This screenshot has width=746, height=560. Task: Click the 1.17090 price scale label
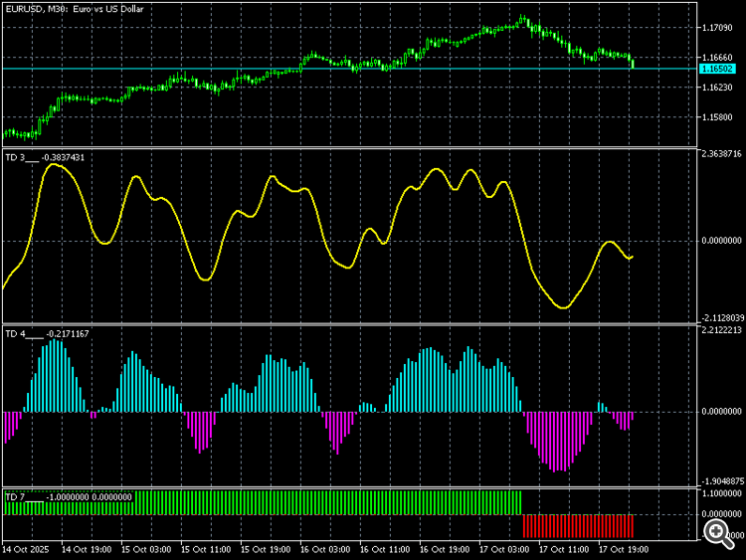pyautogui.click(x=717, y=28)
